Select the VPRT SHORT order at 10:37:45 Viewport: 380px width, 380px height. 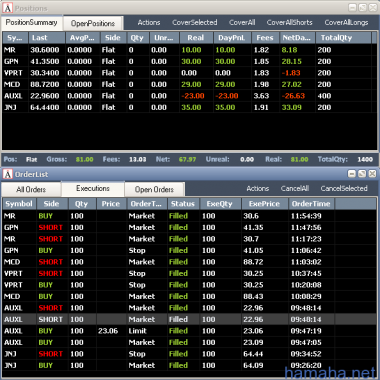[190, 273]
